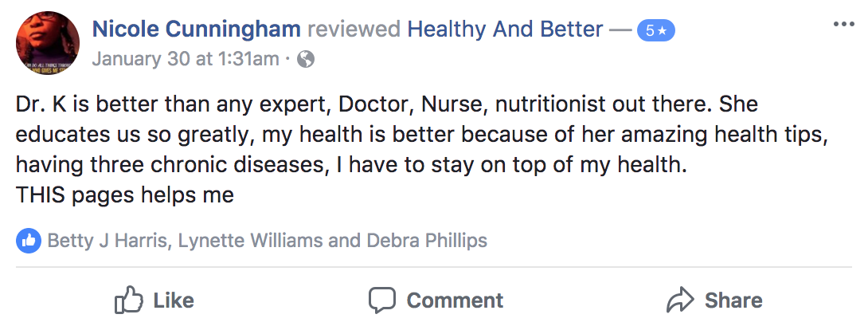868x330 pixels.
Task: Open Nicole Cunningham's profile name link
Action: point(197,30)
